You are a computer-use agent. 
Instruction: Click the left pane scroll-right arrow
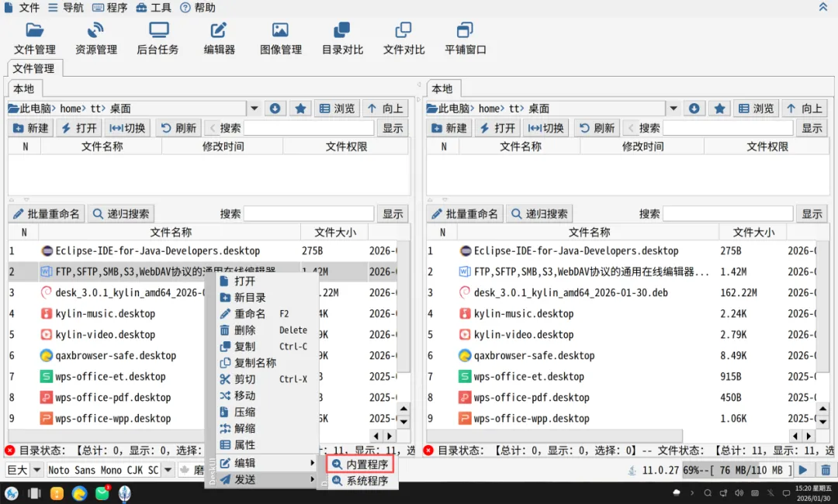[x=390, y=436]
